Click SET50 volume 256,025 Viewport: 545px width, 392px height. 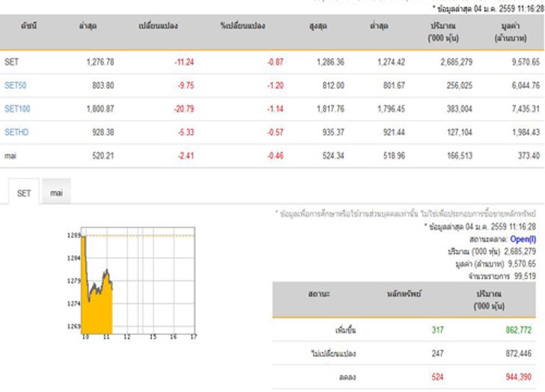(x=459, y=85)
